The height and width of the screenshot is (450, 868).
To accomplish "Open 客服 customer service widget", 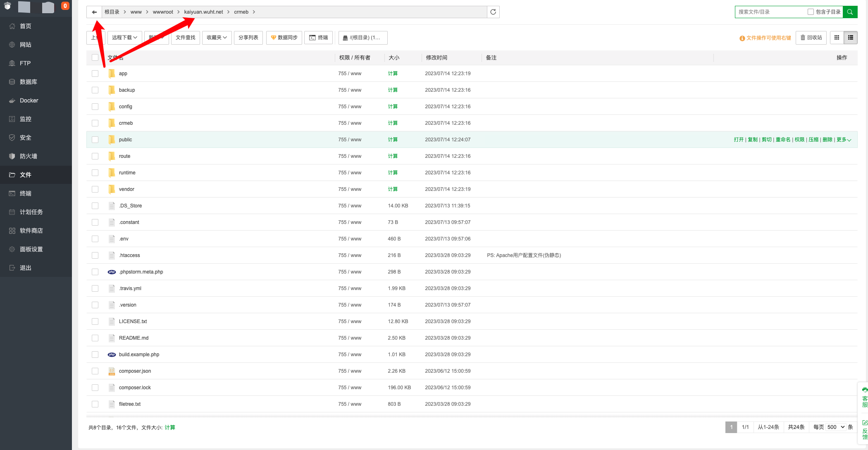I will click(864, 397).
